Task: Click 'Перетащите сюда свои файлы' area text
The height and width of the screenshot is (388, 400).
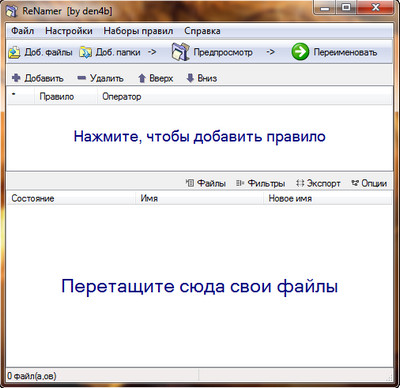Action: click(x=199, y=286)
